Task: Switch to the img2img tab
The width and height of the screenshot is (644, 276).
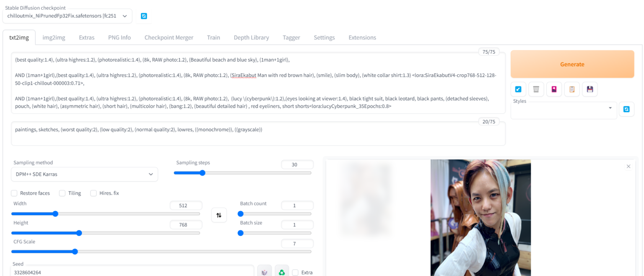Action: click(54, 37)
